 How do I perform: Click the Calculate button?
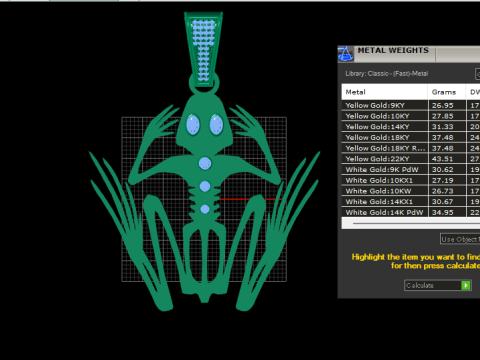pos(438,285)
